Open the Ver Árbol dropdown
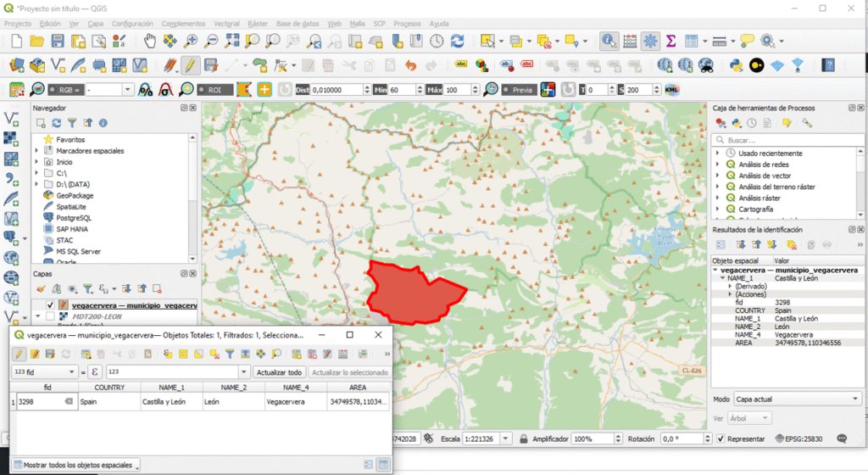The image size is (868, 475). [x=749, y=418]
